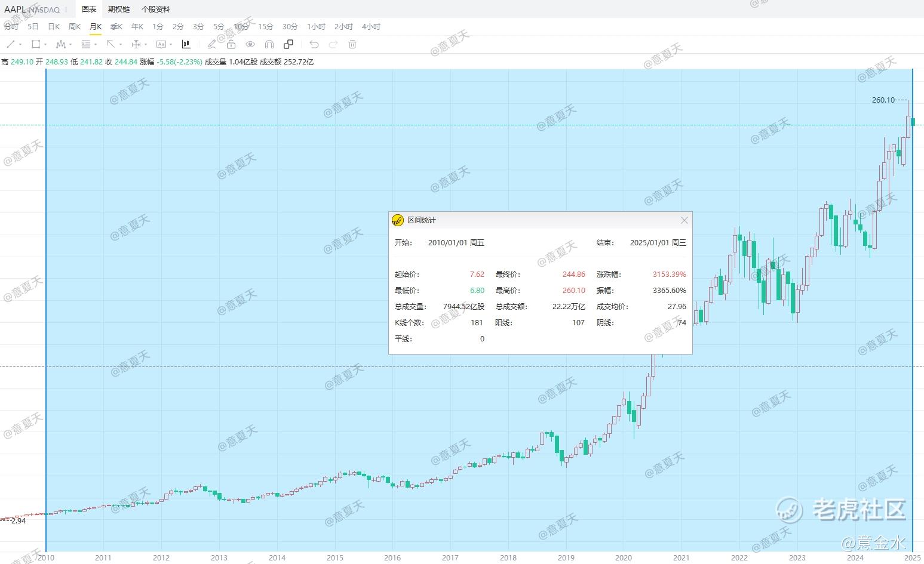Close the 区间统计 dialog
Image resolution: width=924 pixels, height=564 pixels.
684,220
